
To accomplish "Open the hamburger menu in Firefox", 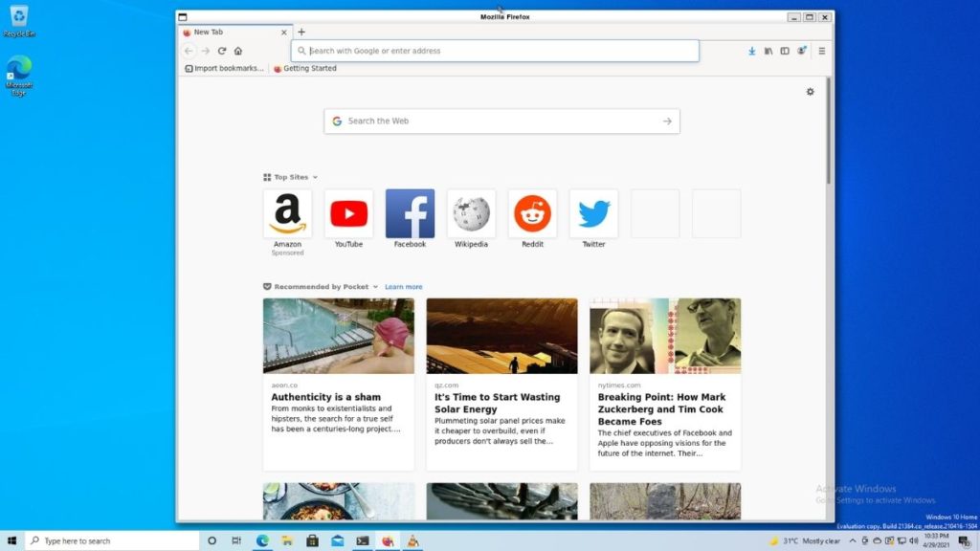I will click(821, 51).
